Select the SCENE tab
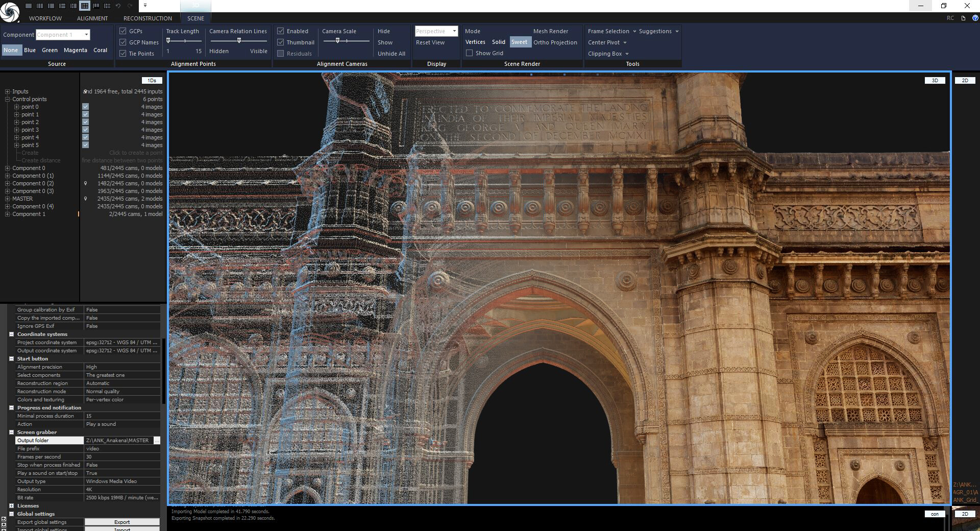 (x=195, y=18)
